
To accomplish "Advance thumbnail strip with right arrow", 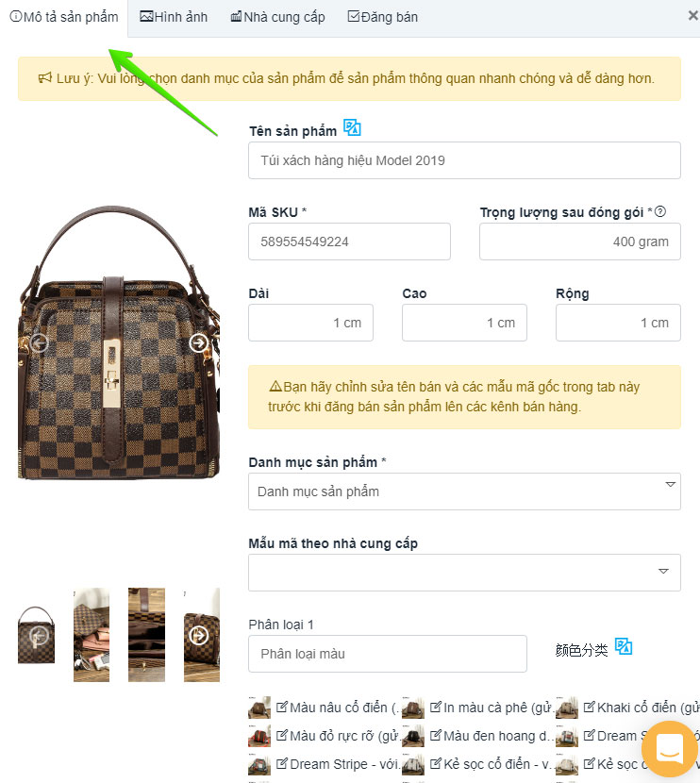I will point(199,635).
